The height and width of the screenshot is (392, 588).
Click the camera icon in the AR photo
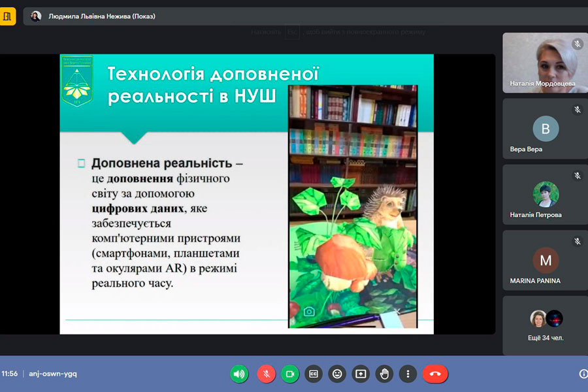(x=309, y=312)
